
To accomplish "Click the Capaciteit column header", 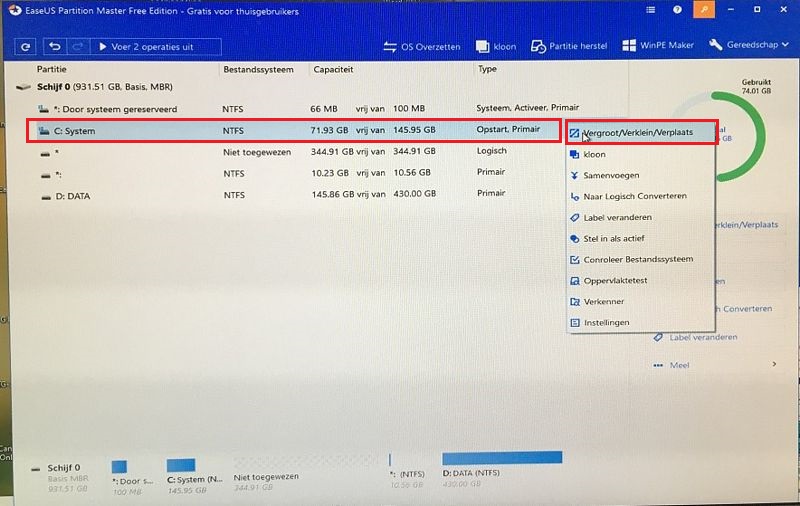I will [333, 69].
